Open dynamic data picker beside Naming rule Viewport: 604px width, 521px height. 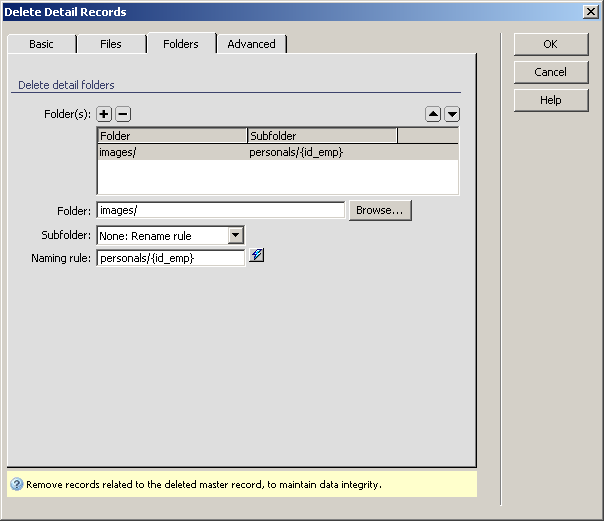click(x=257, y=257)
